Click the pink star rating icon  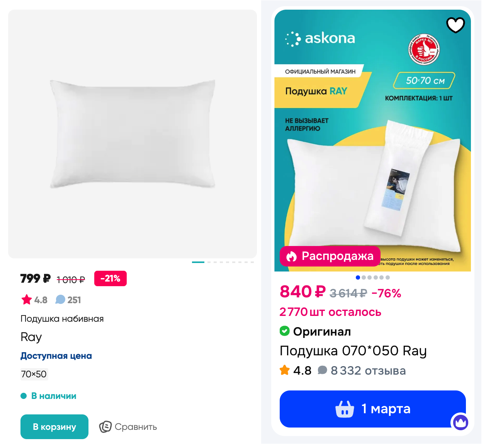coord(27,300)
